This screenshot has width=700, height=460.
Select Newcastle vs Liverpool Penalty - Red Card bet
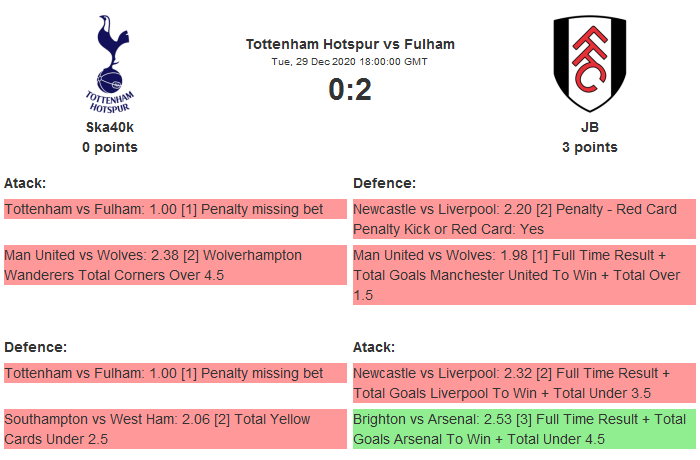[523, 219]
